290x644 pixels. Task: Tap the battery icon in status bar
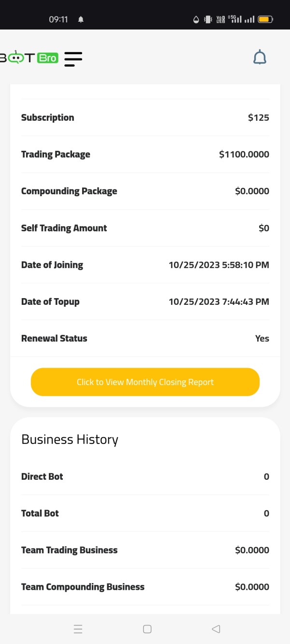point(265,19)
